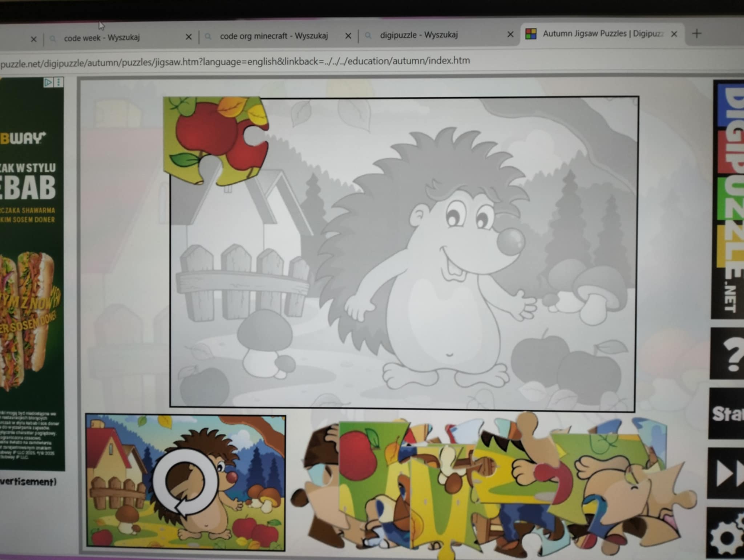Close the digipuzzle search tab
The height and width of the screenshot is (560, 744).
click(510, 35)
